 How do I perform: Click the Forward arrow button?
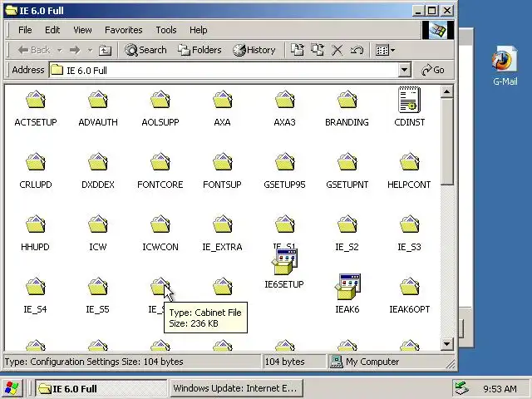(x=75, y=50)
